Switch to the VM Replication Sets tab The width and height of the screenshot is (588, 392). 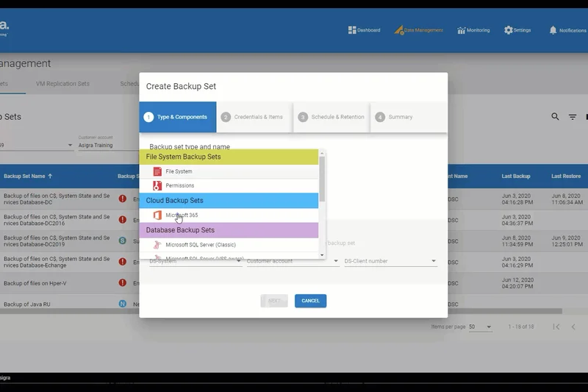(62, 84)
